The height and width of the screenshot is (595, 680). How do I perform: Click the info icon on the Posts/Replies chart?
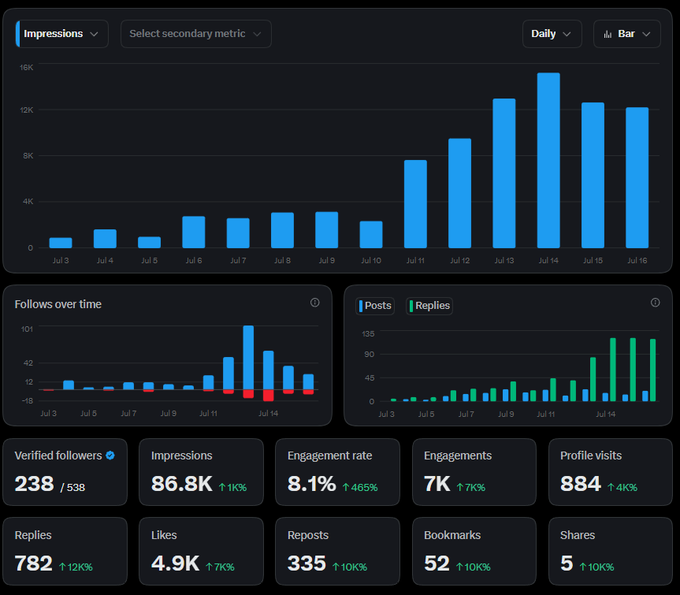point(655,303)
